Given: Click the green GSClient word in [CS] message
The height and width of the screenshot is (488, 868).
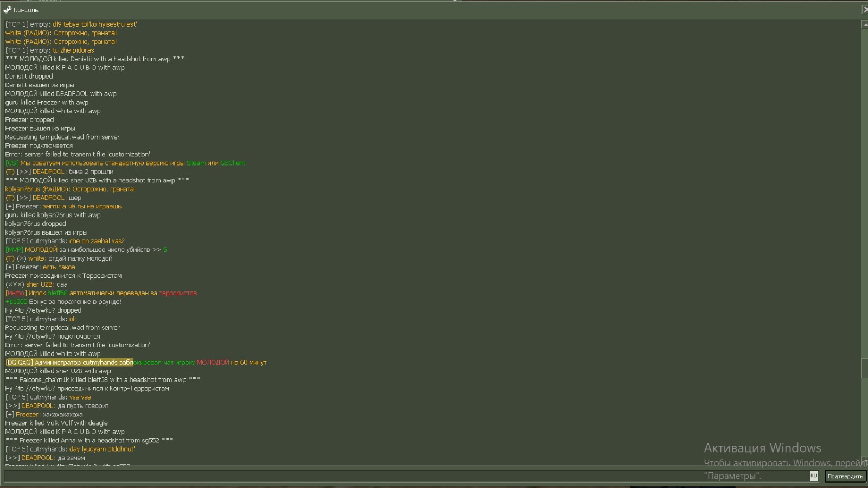Looking at the screenshot, I should pyautogui.click(x=232, y=163).
